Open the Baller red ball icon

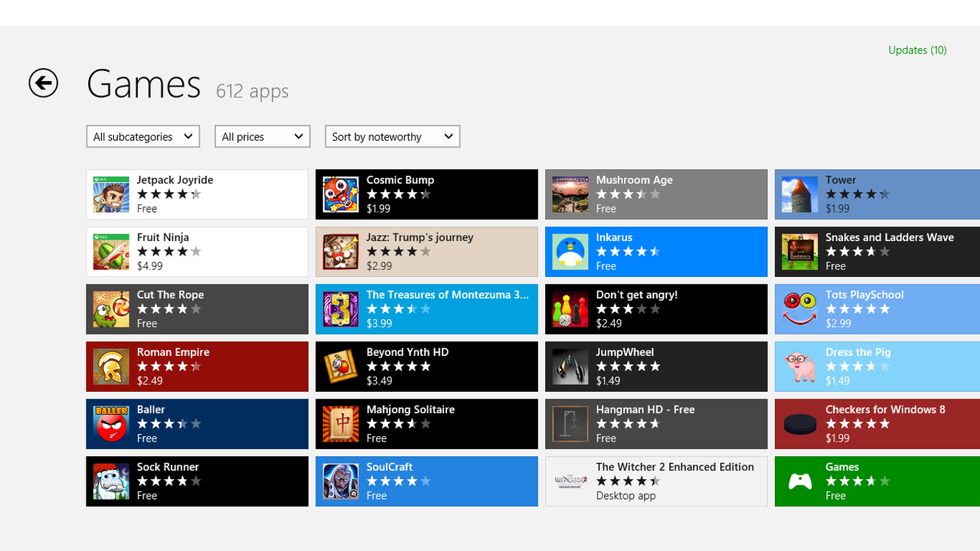(111, 424)
